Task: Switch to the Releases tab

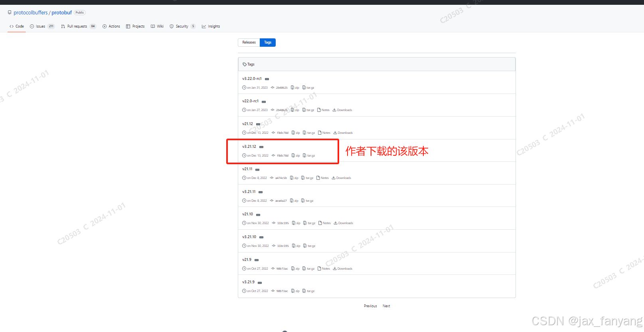Action: click(249, 42)
